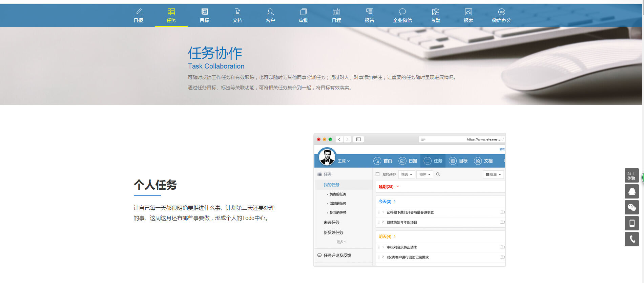Click task 审核刘晓东转正请求
The width and height of the screenshot is (644, 283).
402,247
